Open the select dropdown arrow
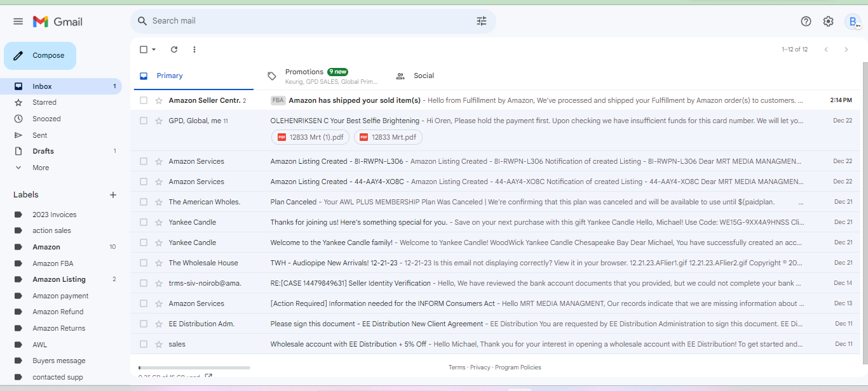The height and width of the screenshot is (391, 868). tap(154, 50)
